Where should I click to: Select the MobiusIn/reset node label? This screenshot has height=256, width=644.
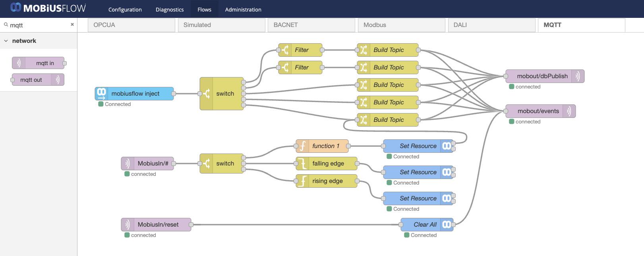click(158, 225)
